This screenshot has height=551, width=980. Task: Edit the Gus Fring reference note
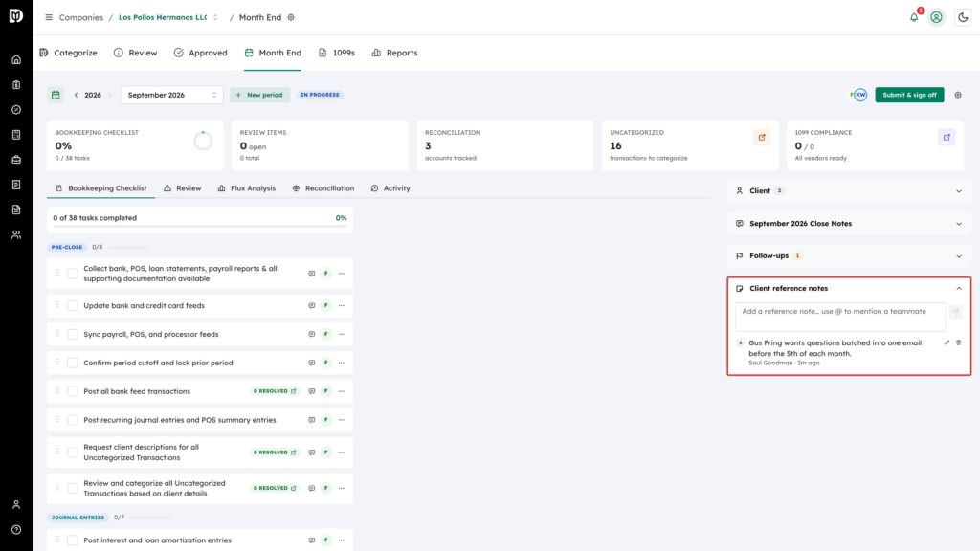point(947,343)
